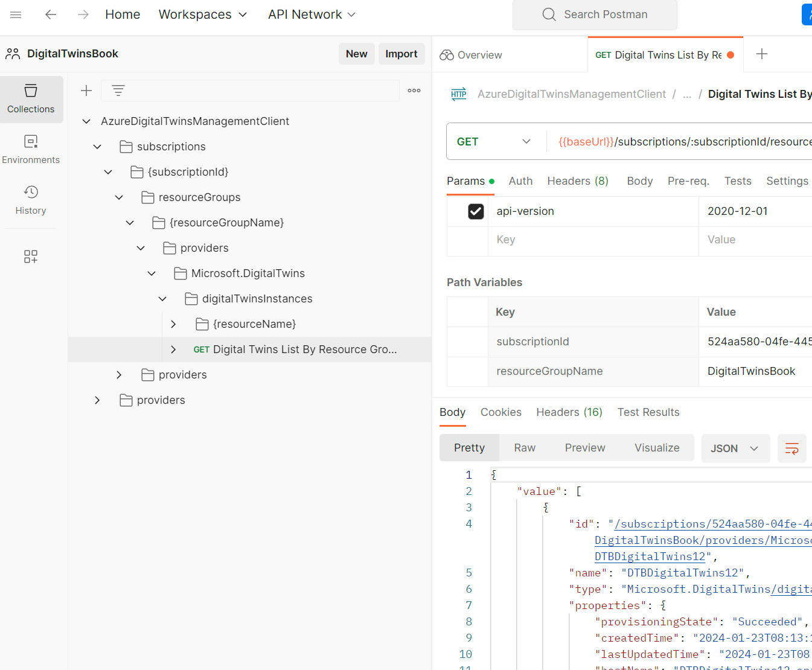Collapse the {resourceGroupName} folder

130,223
